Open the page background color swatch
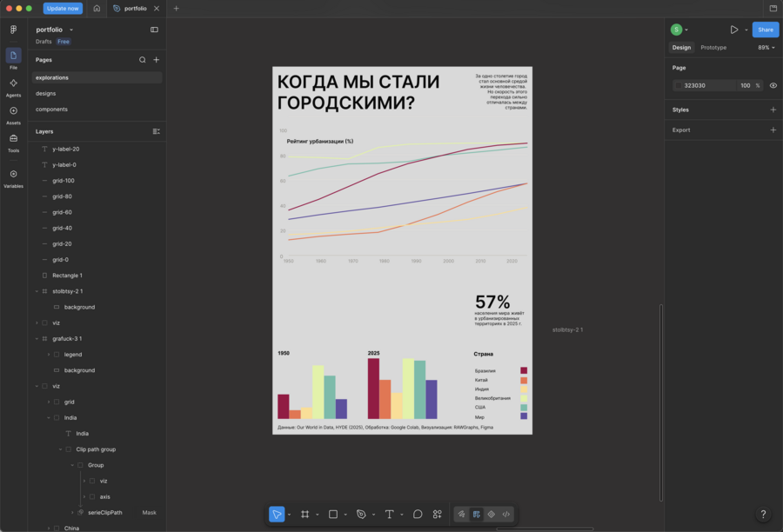 pos(678,85)
